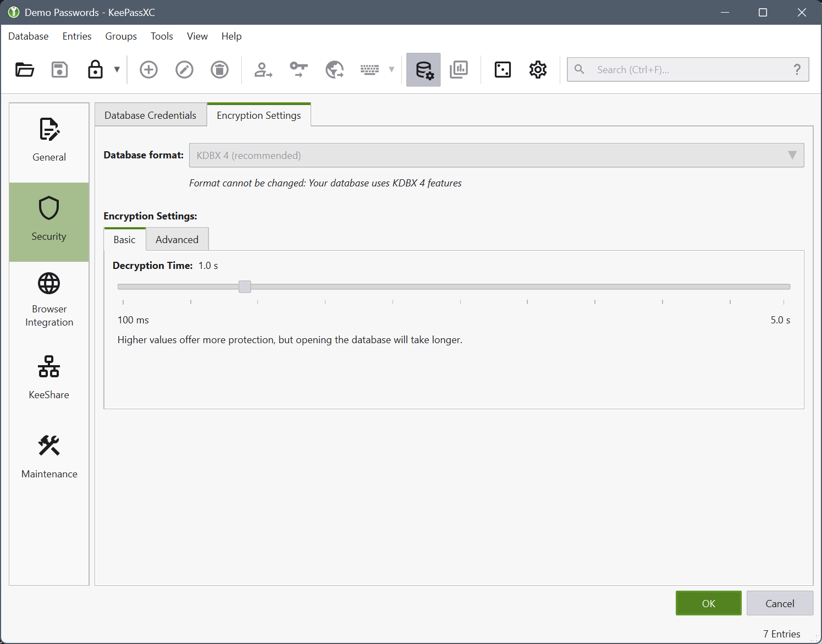Click into the Search input field

(x=687, y=70)
